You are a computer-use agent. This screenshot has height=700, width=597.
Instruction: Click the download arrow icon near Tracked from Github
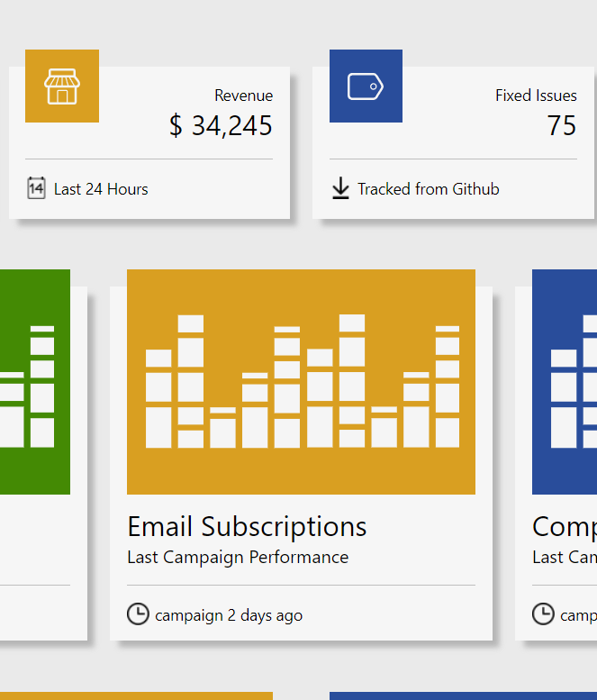(340, 188)
